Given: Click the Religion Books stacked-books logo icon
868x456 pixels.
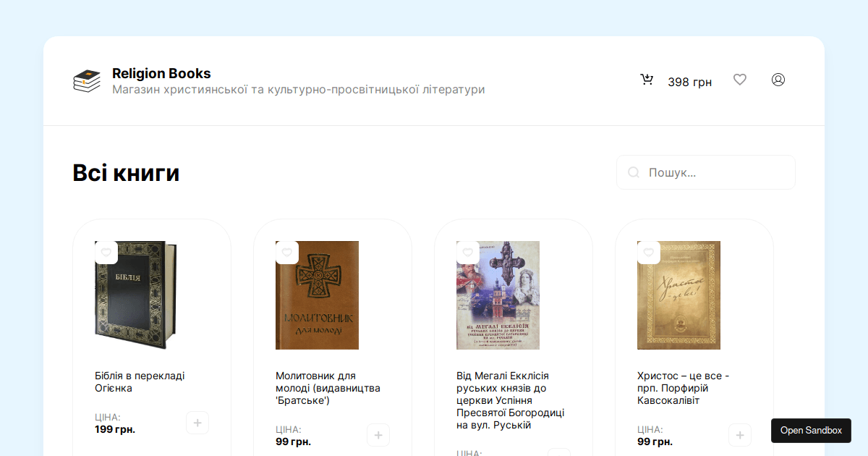Looking at the screenshot, I should pos(86,80).
